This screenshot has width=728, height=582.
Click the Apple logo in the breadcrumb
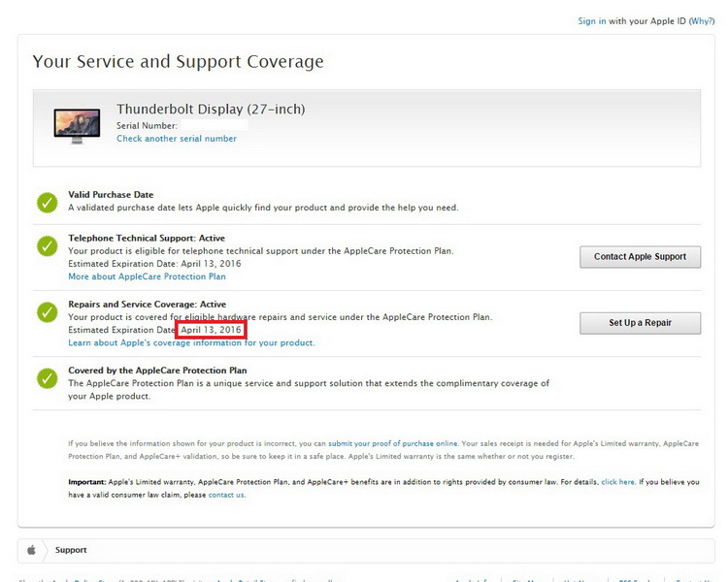pos(31,550)
